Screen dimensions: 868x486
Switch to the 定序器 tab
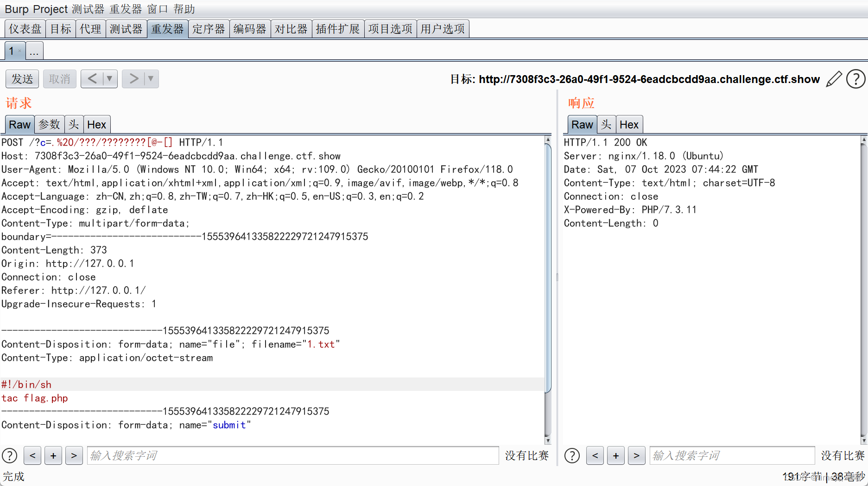(209, 29)
